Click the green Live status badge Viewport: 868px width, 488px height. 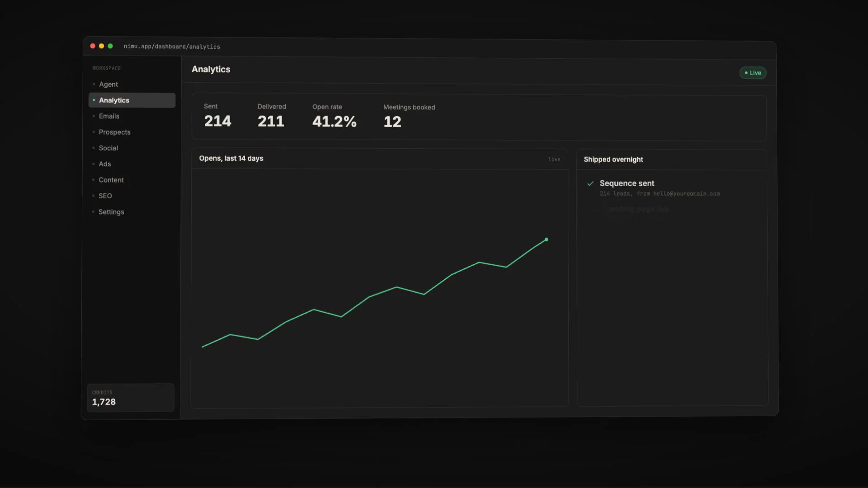tap(753, 73)
